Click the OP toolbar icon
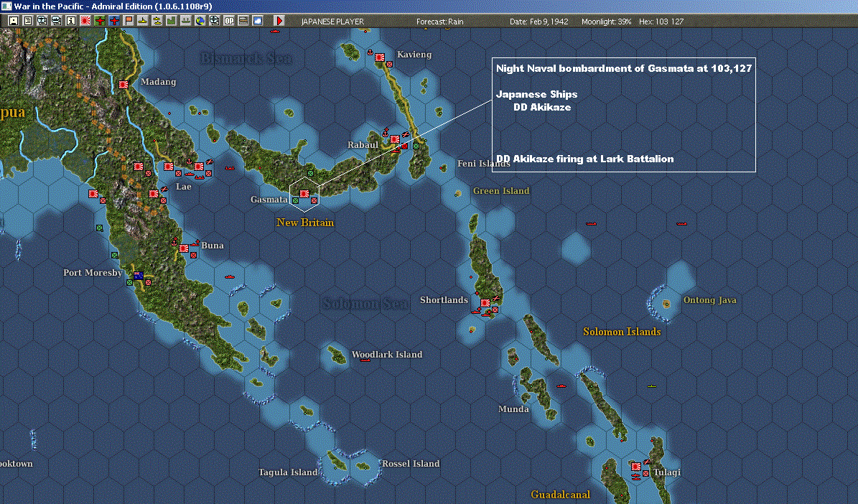The height and width of the screenshot is (504, 858). coord(229,21)
